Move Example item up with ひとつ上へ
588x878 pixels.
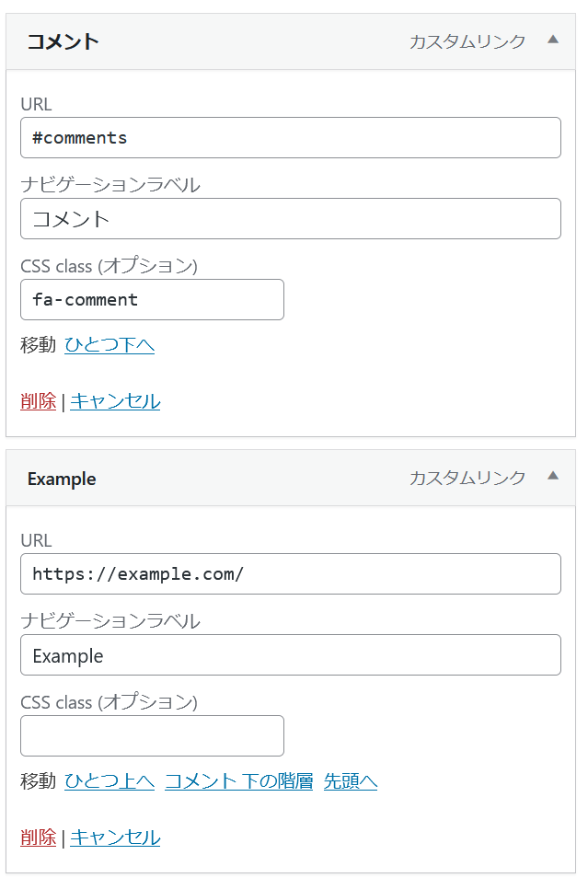[x=110, y=781]
